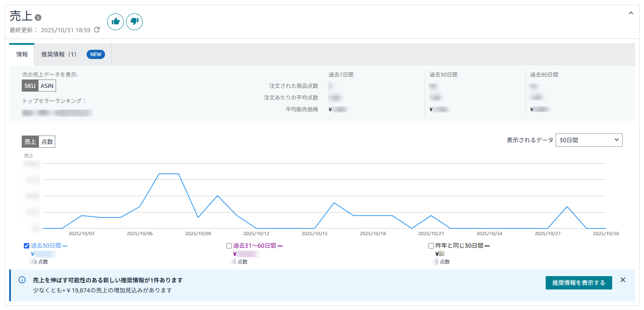The height and width of the screenshot is (310, 644).
Task: Check the 昨年と同じ30日間 checkbox
Action: pyautogui.click(x=431, y=246)
